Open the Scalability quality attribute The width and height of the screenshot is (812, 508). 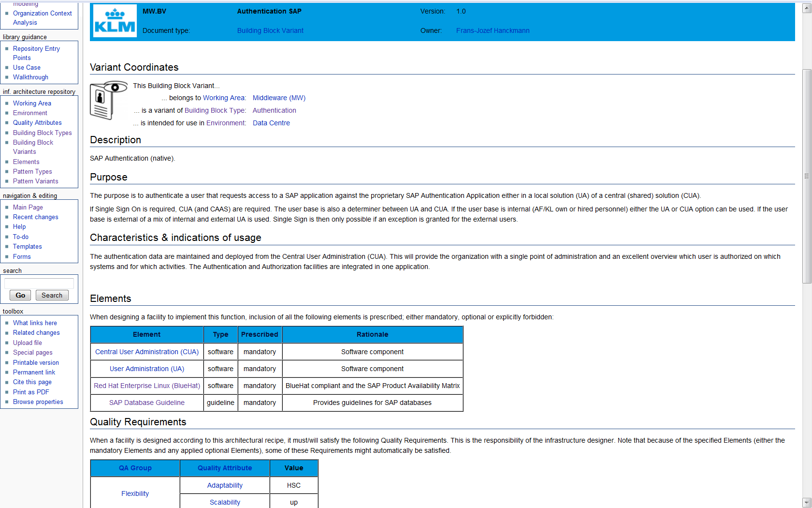tap(225, 502)
